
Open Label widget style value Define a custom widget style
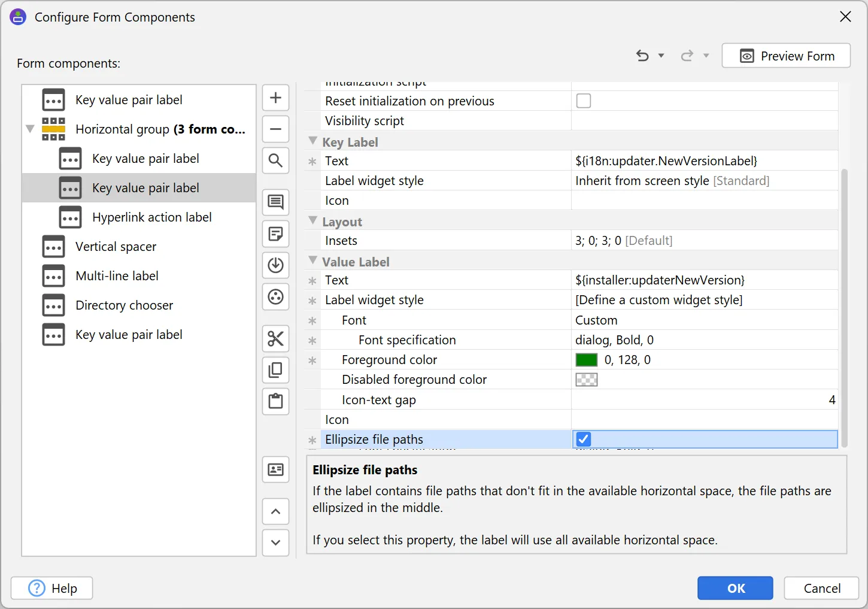coord(705,300)
